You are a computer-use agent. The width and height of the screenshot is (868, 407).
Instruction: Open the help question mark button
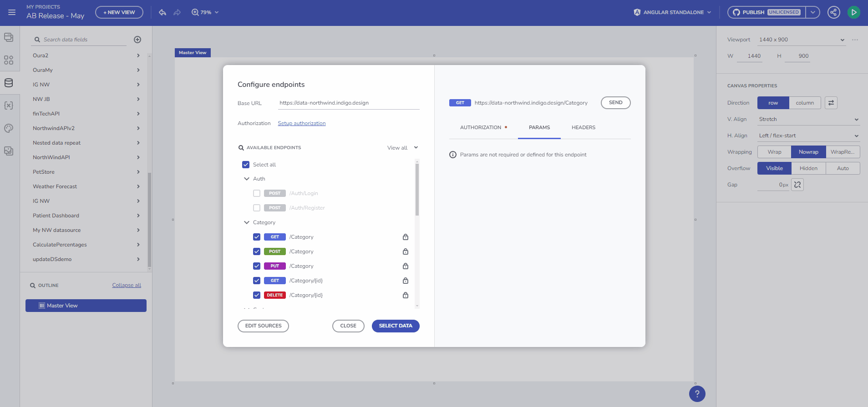(x=697, y=394)
